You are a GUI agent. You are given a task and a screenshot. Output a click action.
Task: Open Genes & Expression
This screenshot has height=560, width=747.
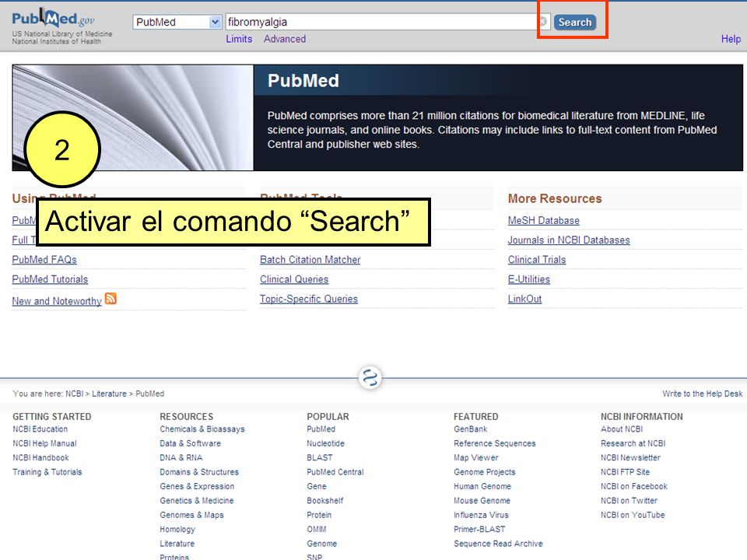197,486
